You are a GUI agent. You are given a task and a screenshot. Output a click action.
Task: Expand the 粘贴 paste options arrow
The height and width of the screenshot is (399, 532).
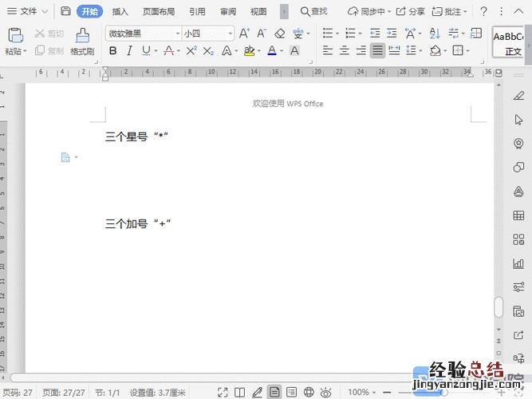[25, 51]
